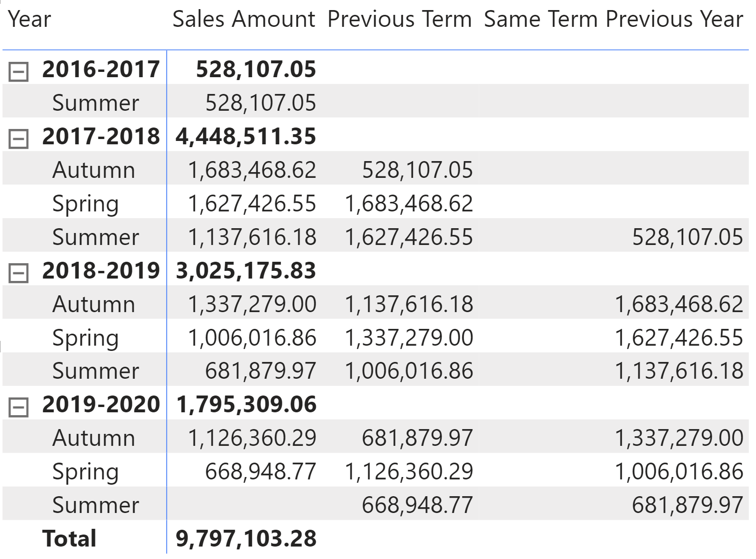756x559 pixels.
Task: Select the 2017-2018 Autumn row label
Action: (x=93, y=170)
